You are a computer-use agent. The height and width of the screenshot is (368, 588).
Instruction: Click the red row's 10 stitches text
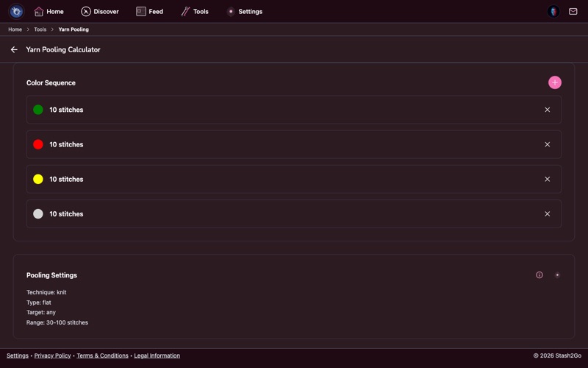(x=66, y=144)
